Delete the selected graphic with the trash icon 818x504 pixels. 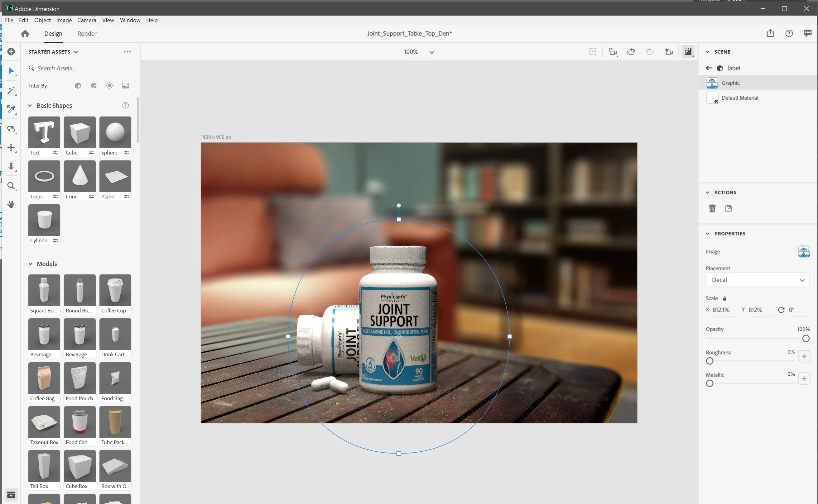(x=712, y=208)
